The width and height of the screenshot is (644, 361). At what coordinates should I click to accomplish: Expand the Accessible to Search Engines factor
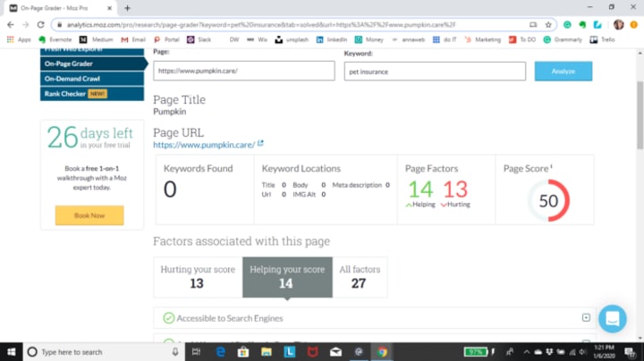[x=586, y=317]
